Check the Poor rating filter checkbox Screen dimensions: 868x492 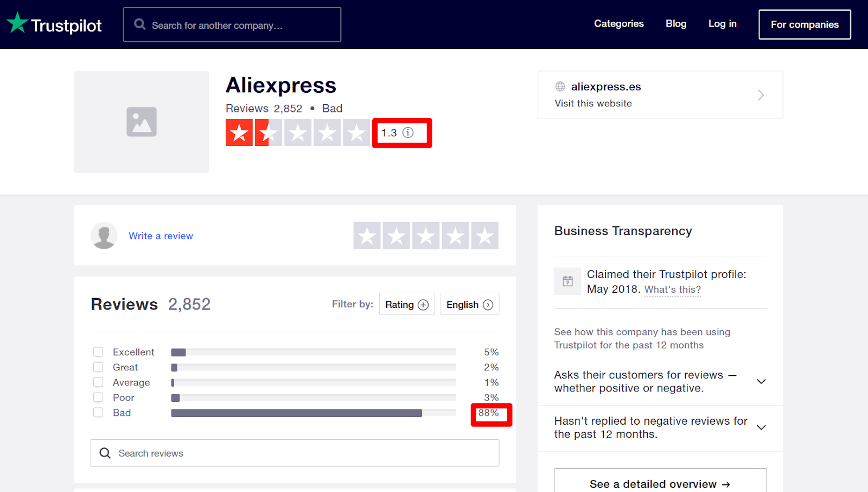98,398
